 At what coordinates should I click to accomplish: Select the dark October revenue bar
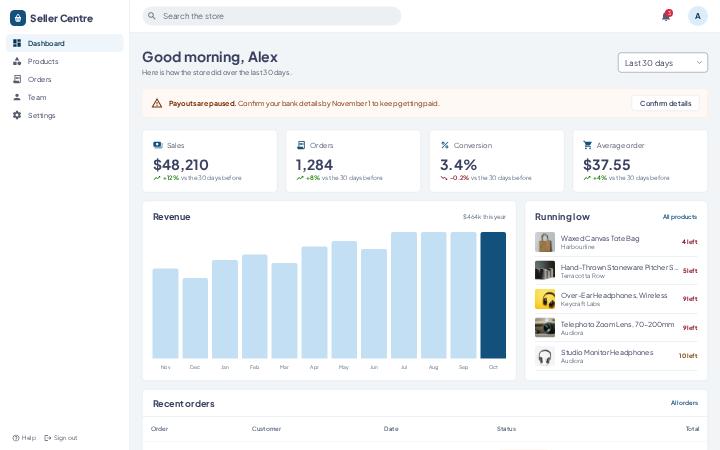click(x=493, y=295)
